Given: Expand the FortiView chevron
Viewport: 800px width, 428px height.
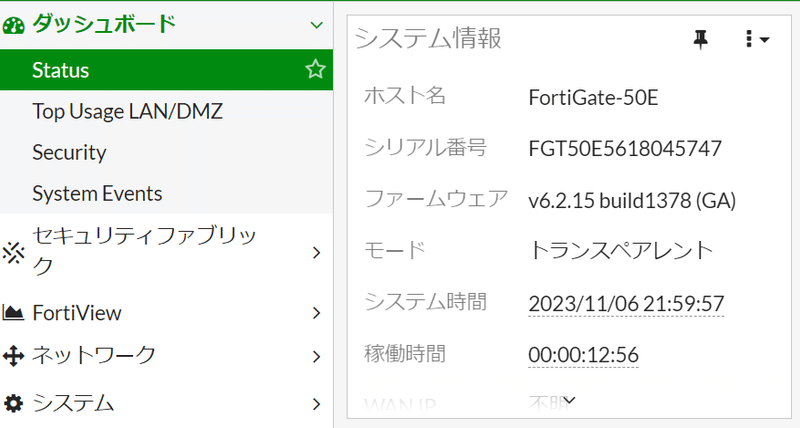Looking at the screenshot, I should pyautogui.click(x=316, y=313).
